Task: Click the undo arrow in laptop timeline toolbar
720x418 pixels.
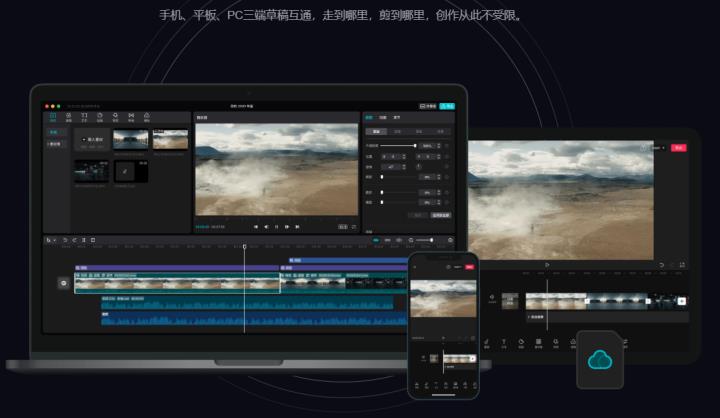Action: pyautogui.click(x=65, y=240)
